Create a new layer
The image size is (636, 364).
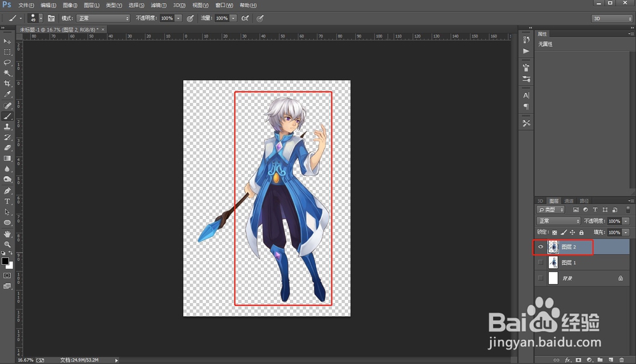[x=611, y=360]
